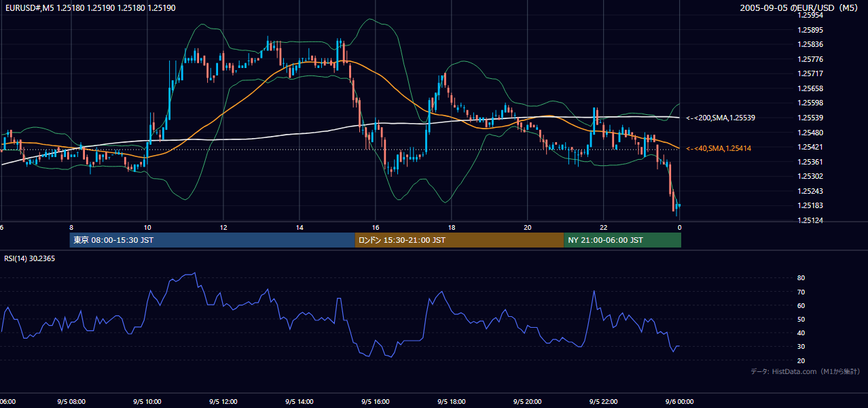Click the 9/5 18:00 time axis label

pyautogui.click(x=452, y=402)
